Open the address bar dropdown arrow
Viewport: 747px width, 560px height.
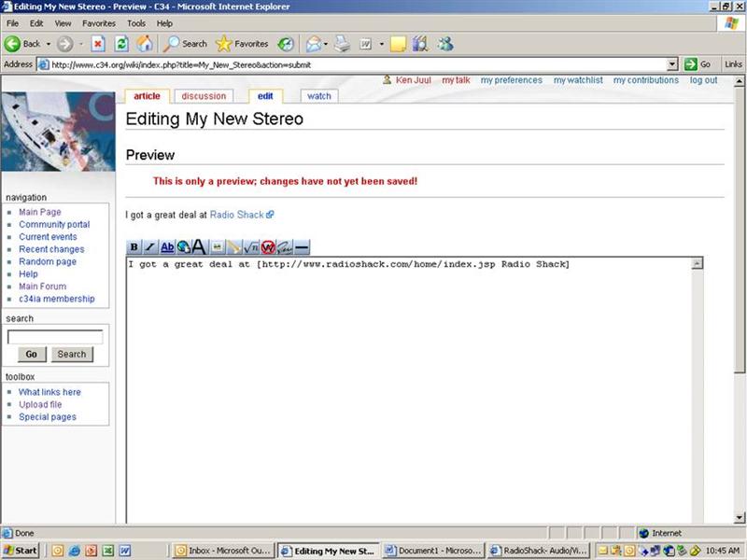click(672, 64)
